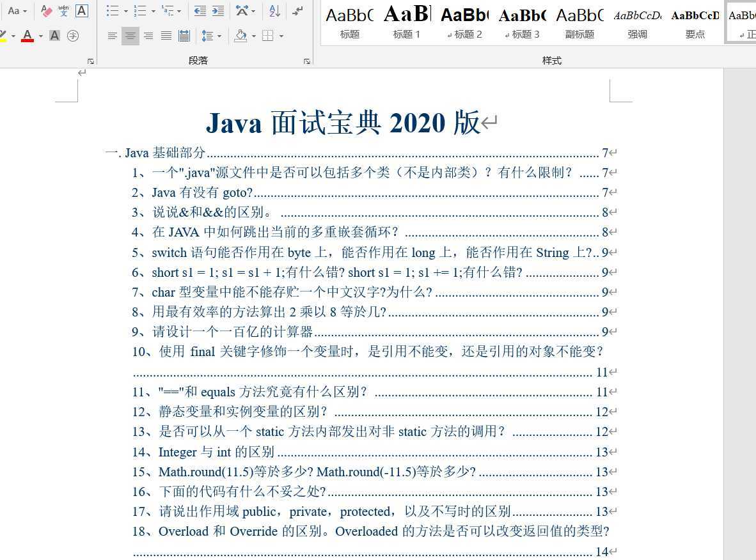Open TOC entry 11 about equals 方法
The width and height of the screenshot is (756, 560).
pyautogui.click(x=374, y=392)
